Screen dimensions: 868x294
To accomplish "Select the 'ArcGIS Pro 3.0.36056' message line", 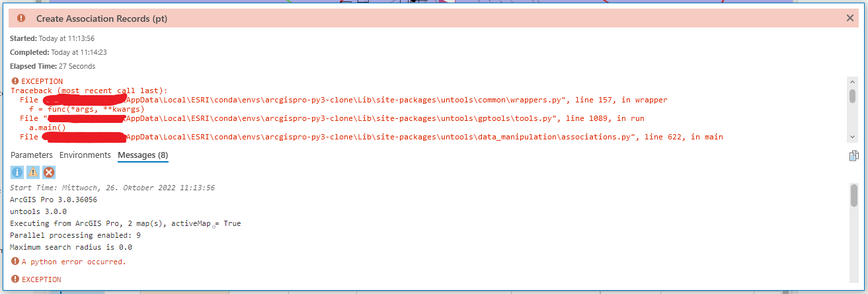I will tap(54, 200).
